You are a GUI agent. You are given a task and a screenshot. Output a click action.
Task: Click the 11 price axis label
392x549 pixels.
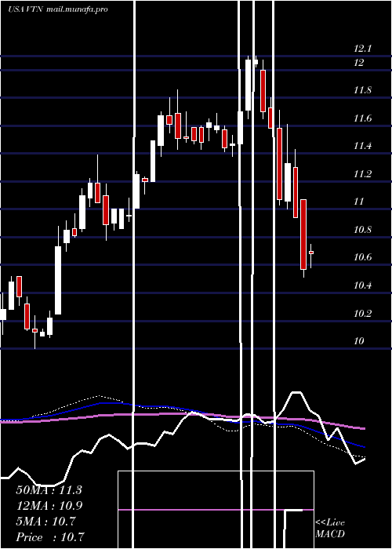pyautogui.click(x=359, y=202)
